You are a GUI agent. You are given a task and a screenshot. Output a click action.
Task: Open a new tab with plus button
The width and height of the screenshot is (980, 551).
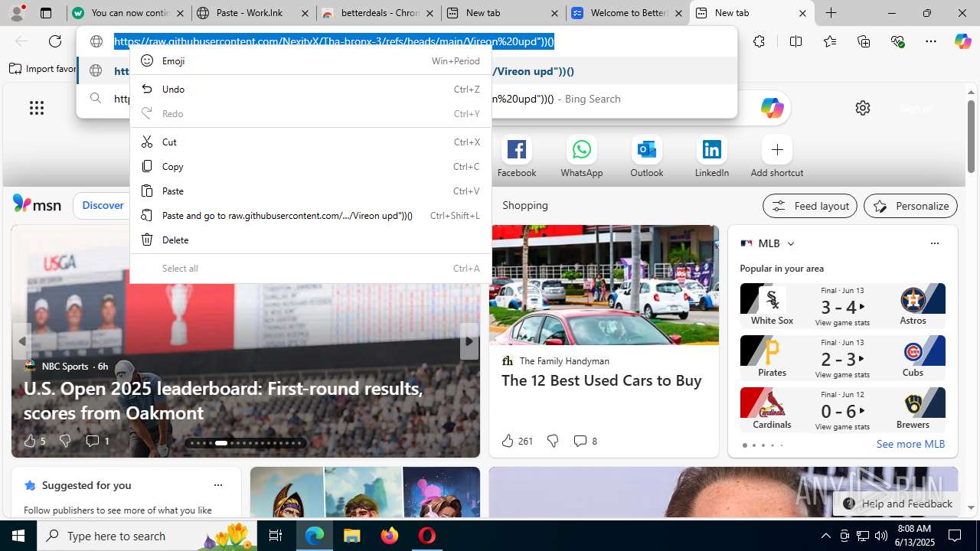point(831,13)
